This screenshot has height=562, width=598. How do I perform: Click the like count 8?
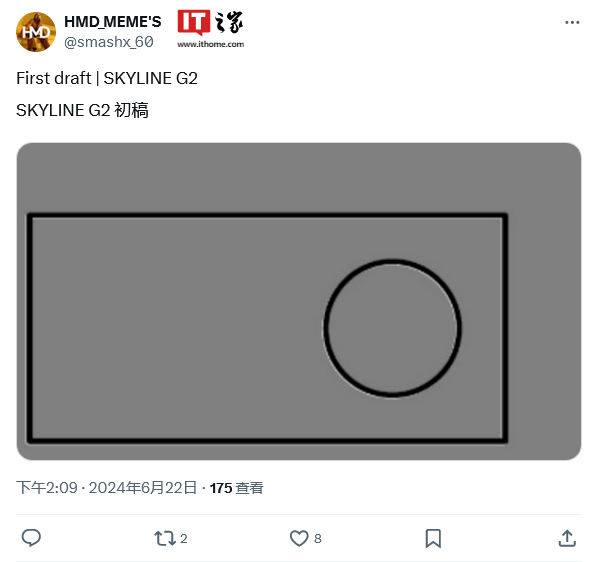318,539
